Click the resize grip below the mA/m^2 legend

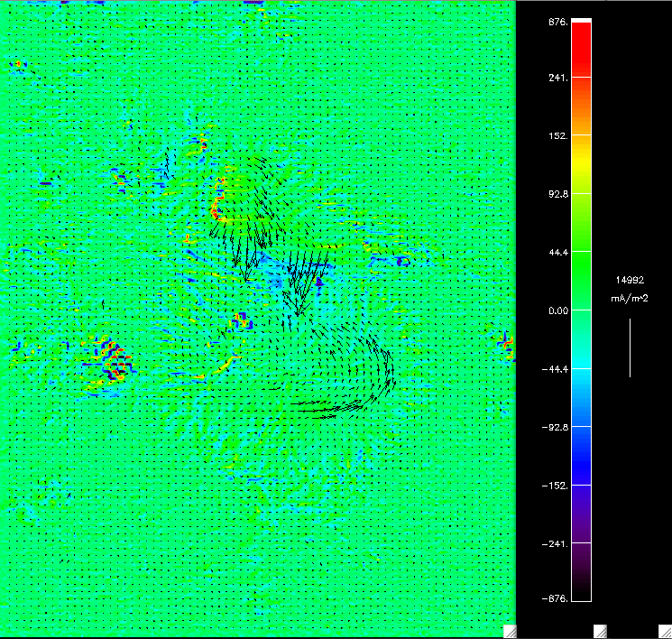pyautogui.click(x=665, y=631)
